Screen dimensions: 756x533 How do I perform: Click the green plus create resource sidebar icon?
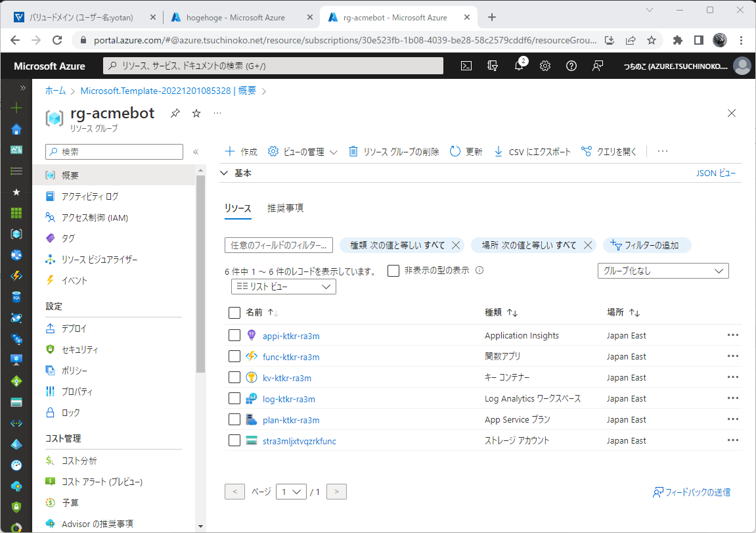(16, 108)
